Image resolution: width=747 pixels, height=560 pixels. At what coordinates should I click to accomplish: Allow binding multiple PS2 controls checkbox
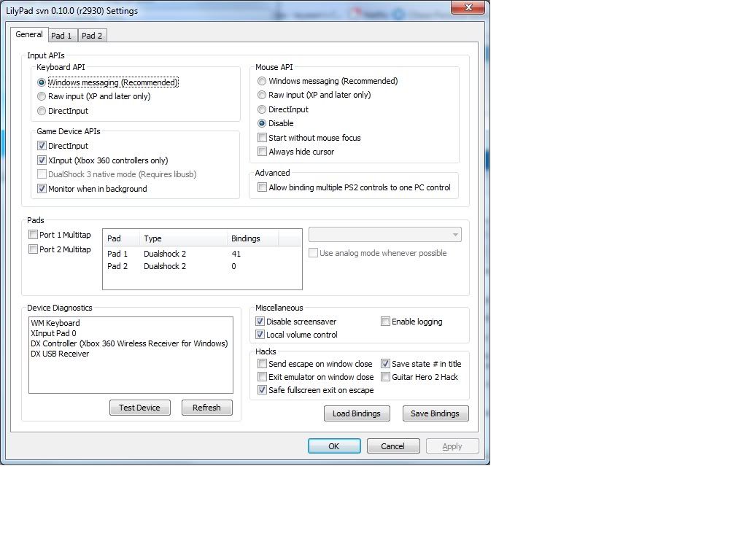point(263,187)
